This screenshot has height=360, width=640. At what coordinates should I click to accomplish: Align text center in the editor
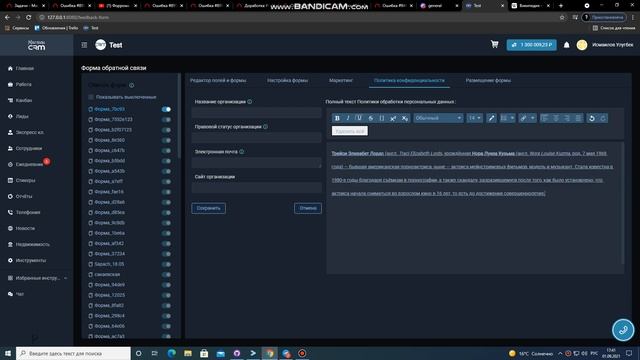tap(556, 118)
